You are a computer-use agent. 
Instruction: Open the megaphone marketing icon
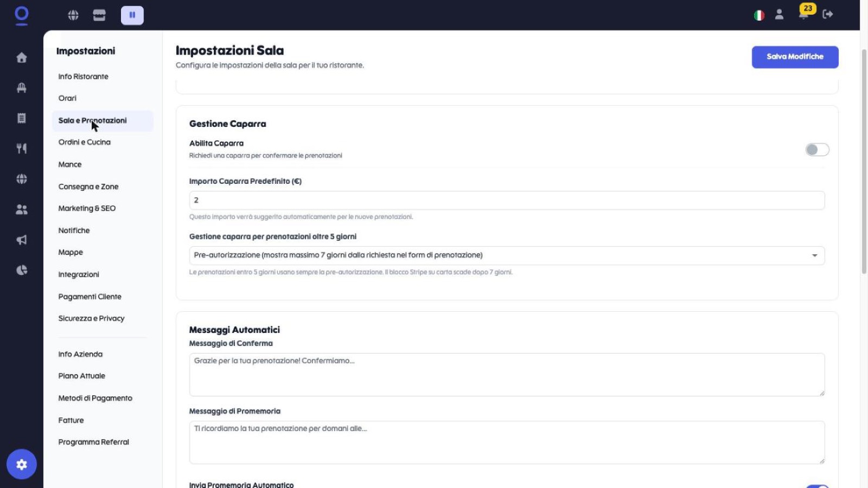point(22,240)
